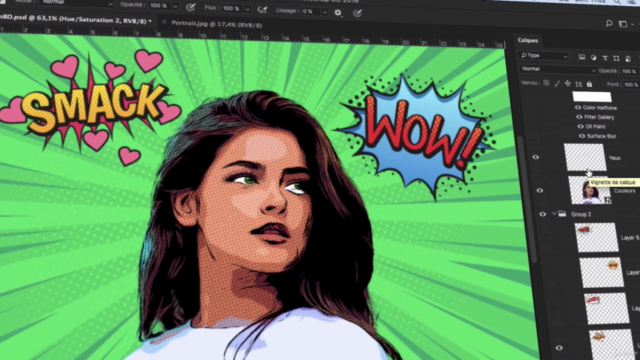Click the Oil Paint filter name
This screenshot has height=360, width=640.
point(595,127)
